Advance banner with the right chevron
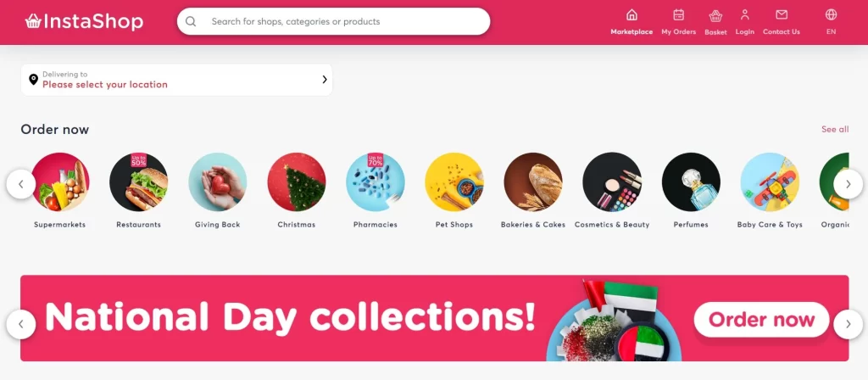Screen dimensions: 868x380 click(x=848, y=324)
